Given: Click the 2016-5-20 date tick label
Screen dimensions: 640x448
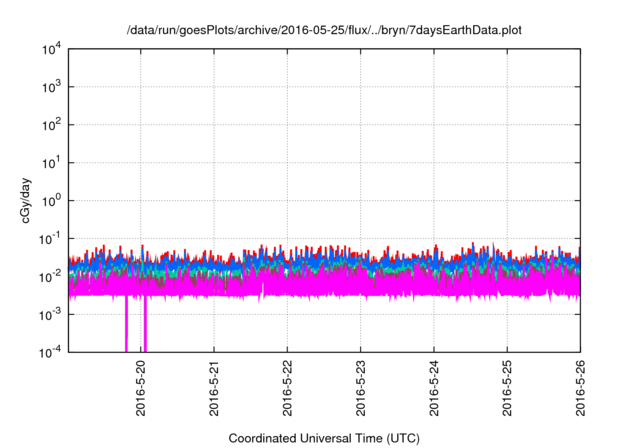Looking at the screenshot, I should pyautogui.click(x=141, y=388).
